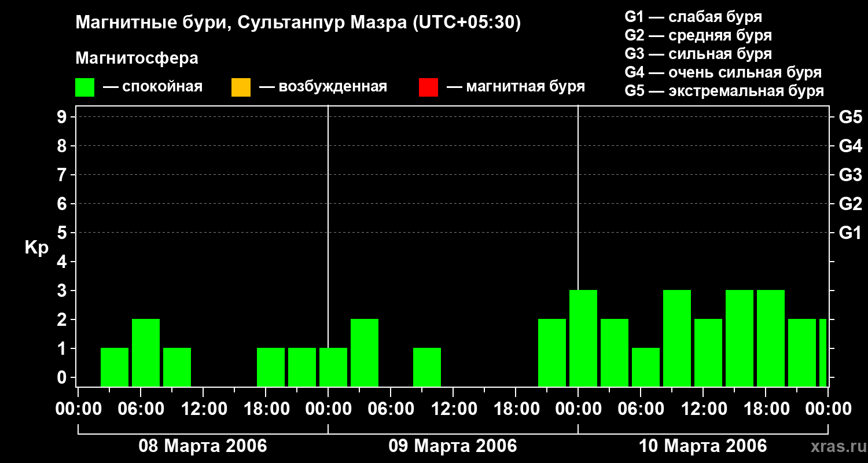Screen dimensions: 868x463
Task: Click the Kp 2 bar after 00:00 on 09 Марта
Action: click(x=365, y=352)
